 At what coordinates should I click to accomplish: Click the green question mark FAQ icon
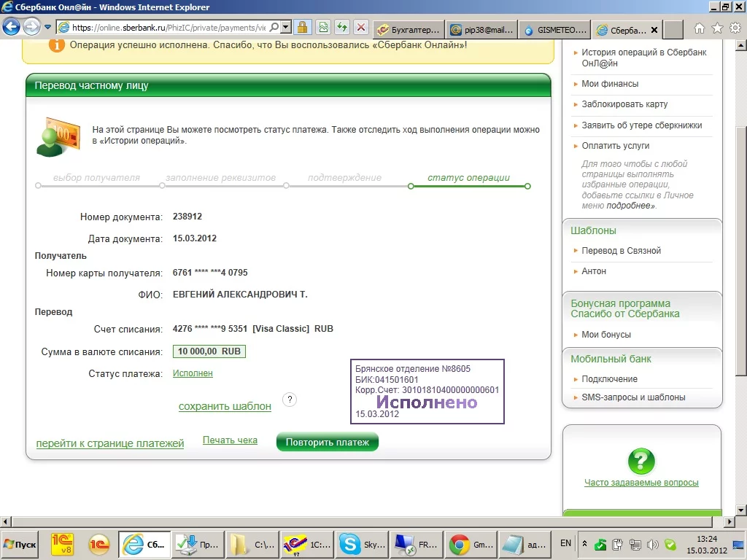(x=641, y=461)
